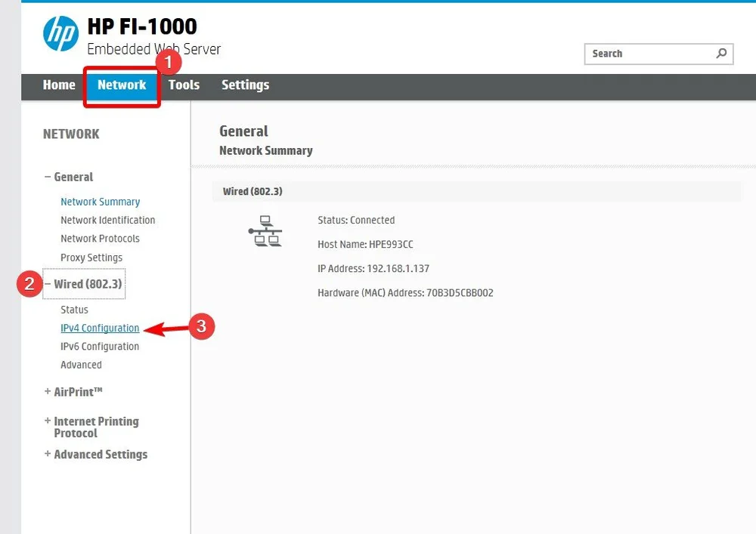Click the search magnifier icon
The height and width of the screenshot is (534, 756).
(x=721, y=54)
